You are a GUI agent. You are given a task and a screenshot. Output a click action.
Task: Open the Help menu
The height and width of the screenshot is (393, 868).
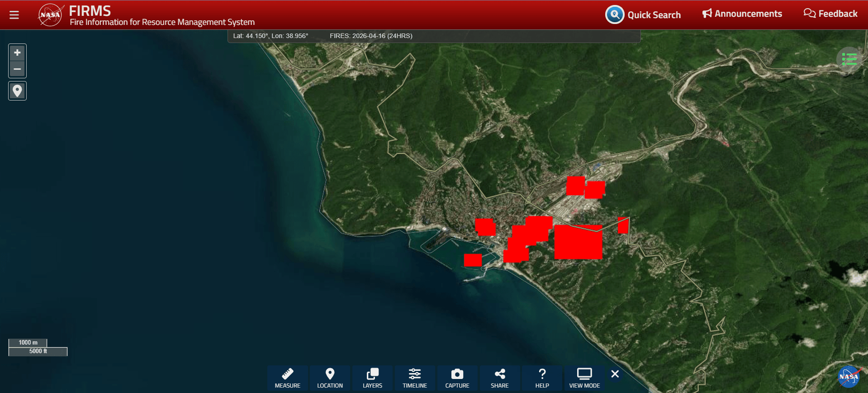(x=542, y=378)
